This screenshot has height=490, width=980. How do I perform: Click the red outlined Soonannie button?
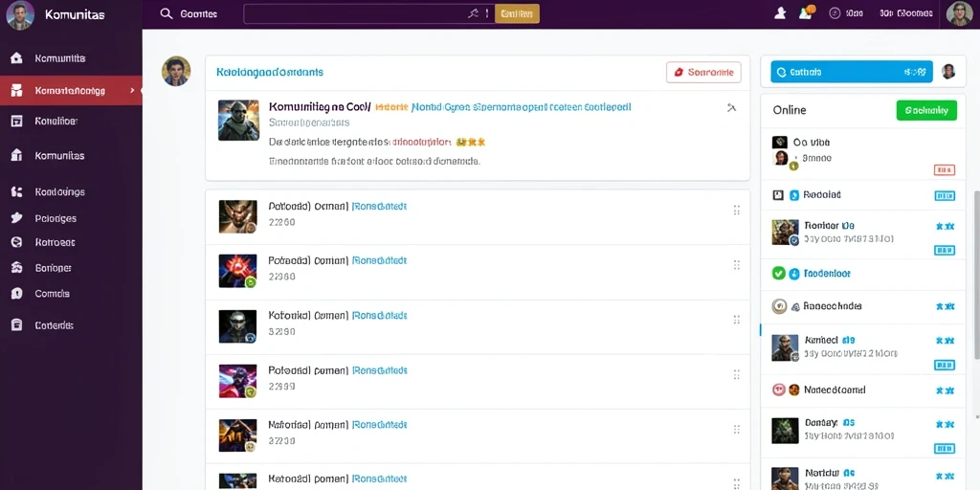(703, 73)
